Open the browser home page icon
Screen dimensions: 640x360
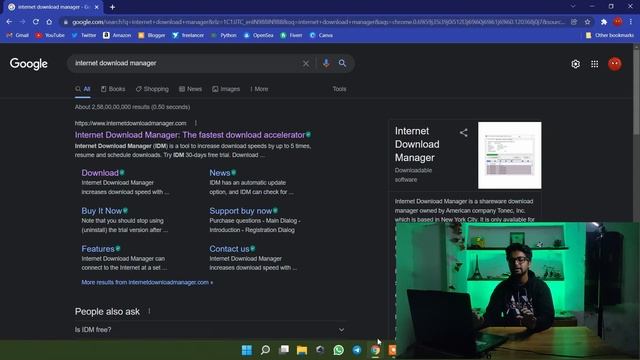pyautogui.click(x=49, y=22)
